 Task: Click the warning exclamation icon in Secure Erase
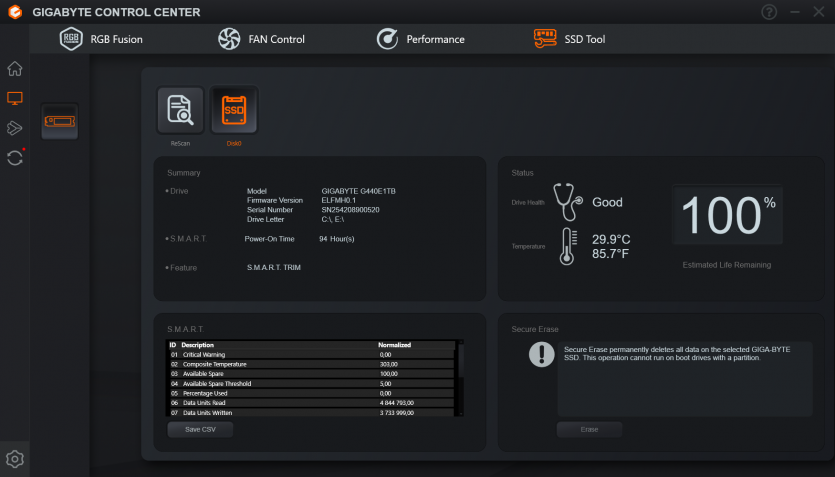(541, 354)
